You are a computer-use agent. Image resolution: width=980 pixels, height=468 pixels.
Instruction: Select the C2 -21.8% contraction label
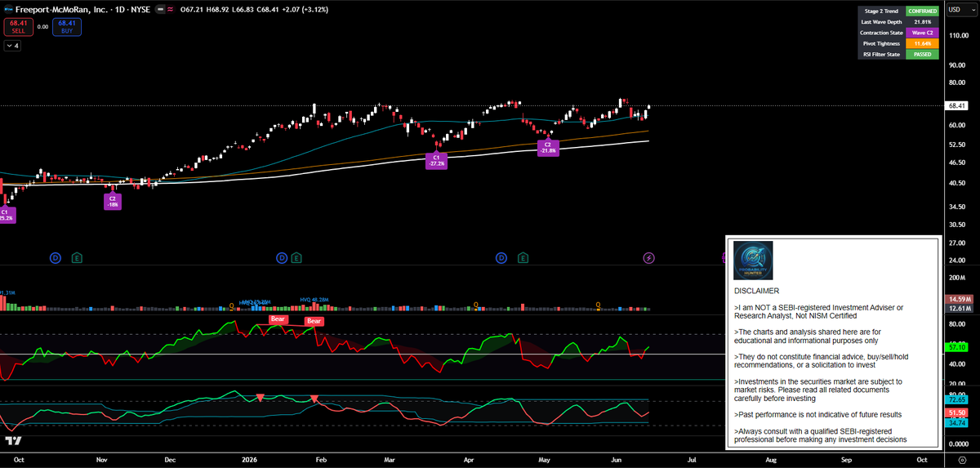pos(548,147)
